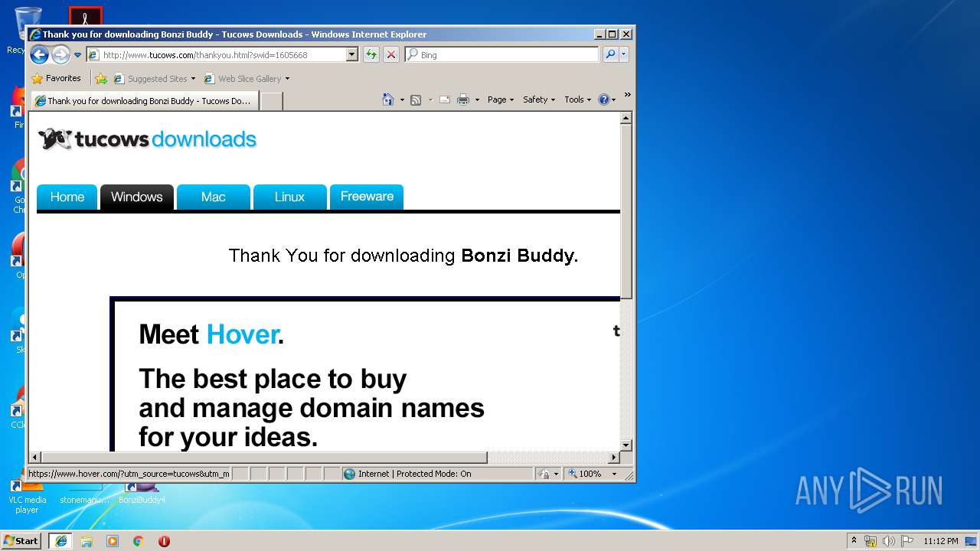Image resolution: width=980 pixels, height=551 pixels.
Task: Open the Tools menu
Action: coord(578,99)
